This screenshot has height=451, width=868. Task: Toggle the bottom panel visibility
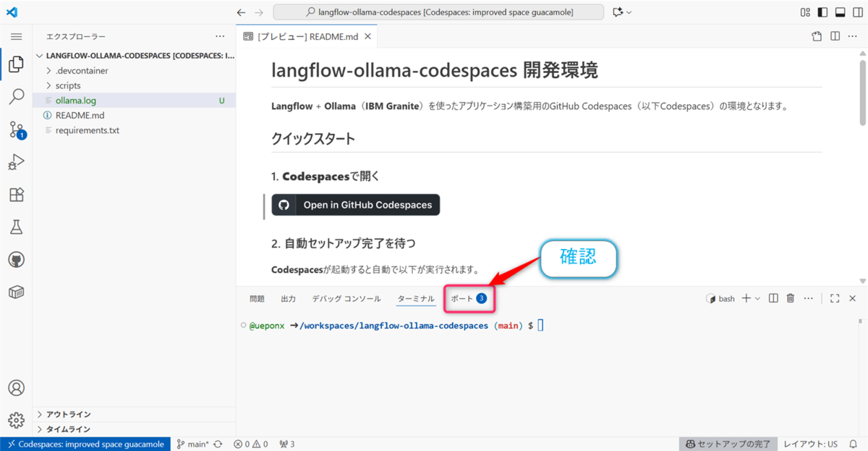[840, 12]
